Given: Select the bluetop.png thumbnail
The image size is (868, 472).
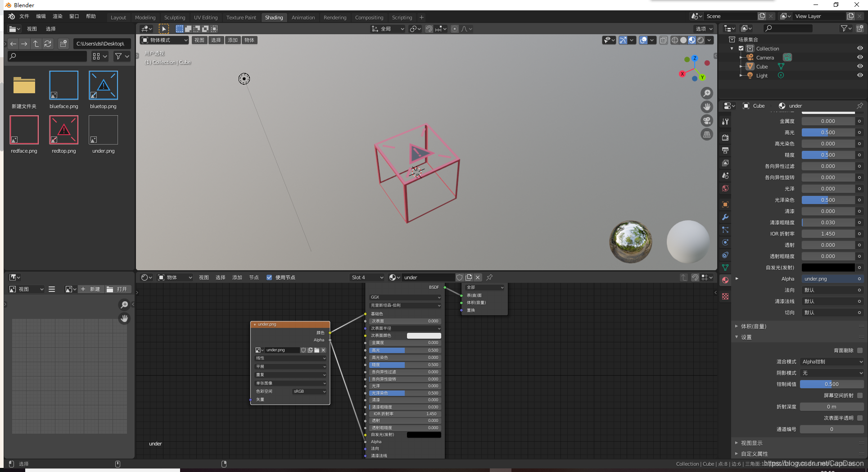Looking at the screenshot, I should (x=103, y=86).
